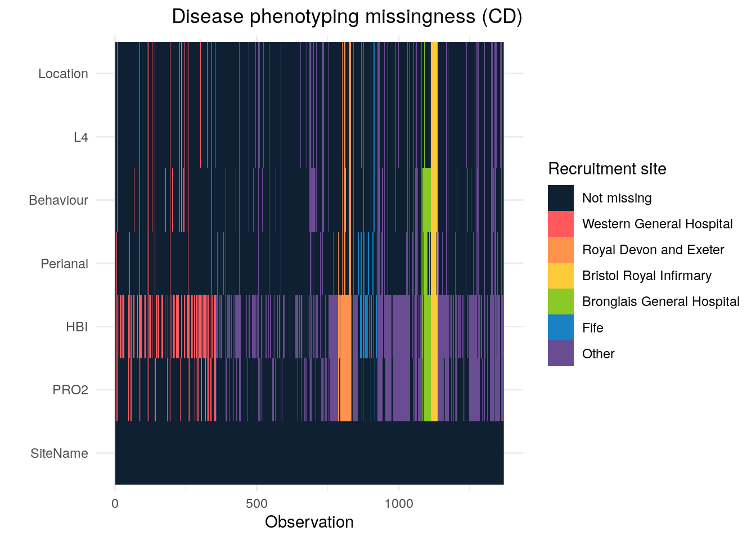Viewport: 756px width, 540px height.
Task: Click the Observation x-axis title
Action: pyautogui.click(x=309, y=522)
